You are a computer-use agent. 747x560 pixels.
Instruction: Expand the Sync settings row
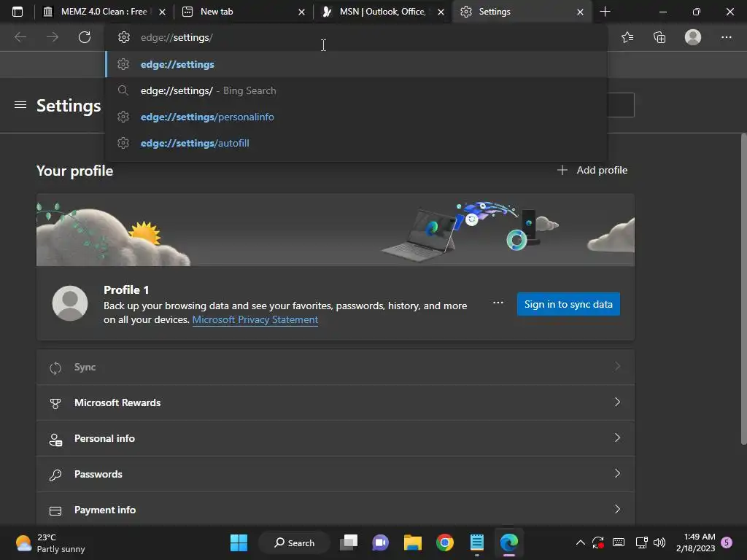tap(336, 367)
